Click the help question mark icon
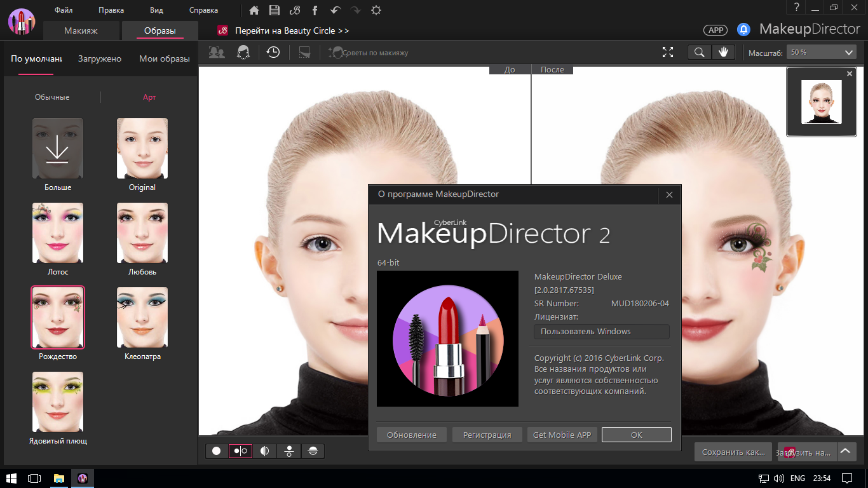 pyautogui.click(x=796, y=7)
